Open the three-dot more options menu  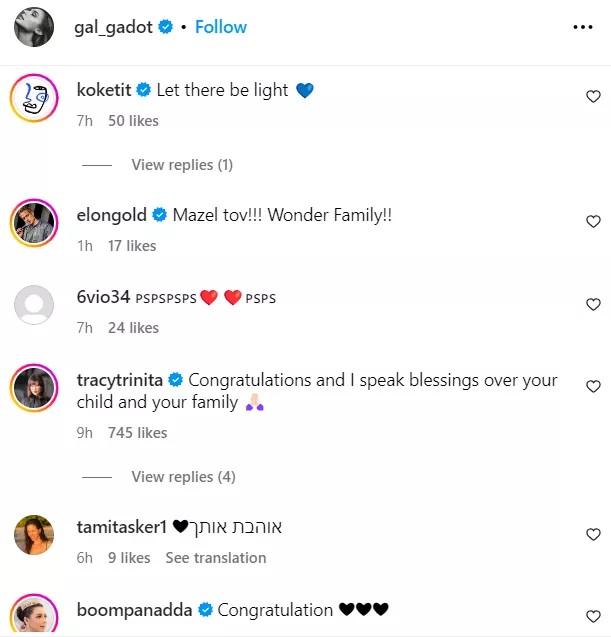point(583,28)
